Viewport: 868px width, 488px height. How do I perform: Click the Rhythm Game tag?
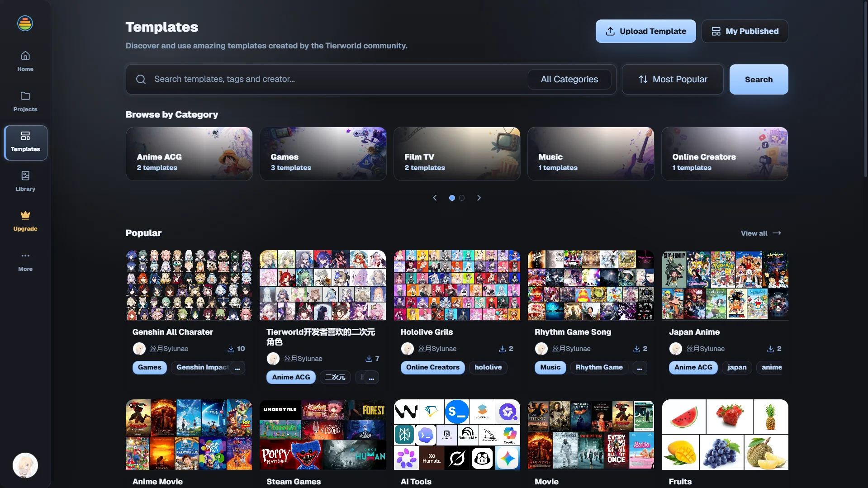click(599, 367)
